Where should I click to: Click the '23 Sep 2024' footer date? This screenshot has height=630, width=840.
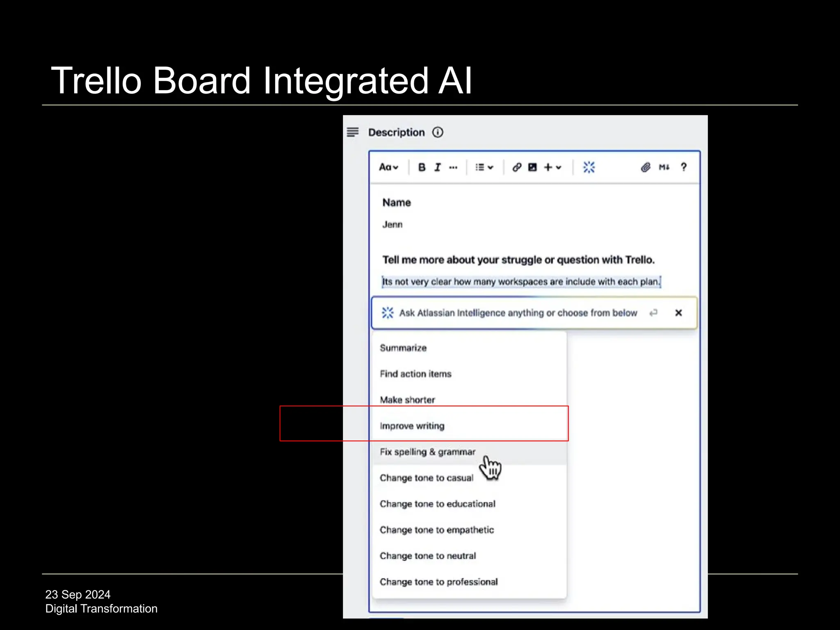point(78,594)
